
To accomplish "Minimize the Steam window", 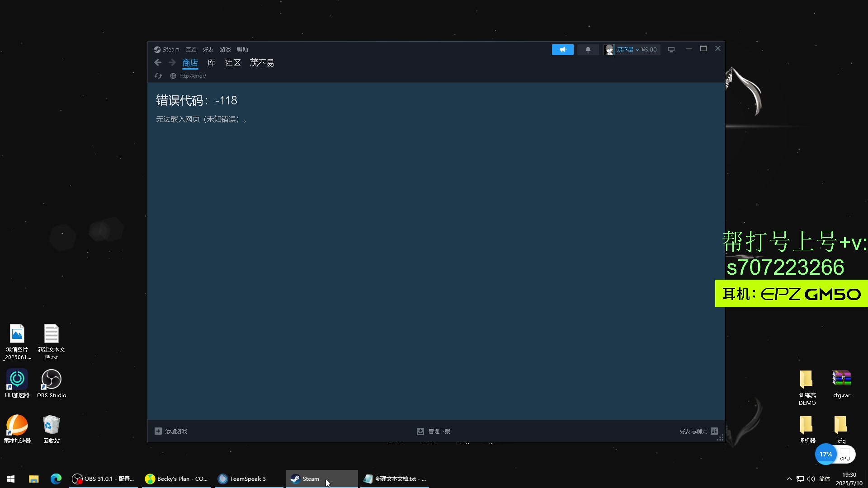I will click(689, 49).
